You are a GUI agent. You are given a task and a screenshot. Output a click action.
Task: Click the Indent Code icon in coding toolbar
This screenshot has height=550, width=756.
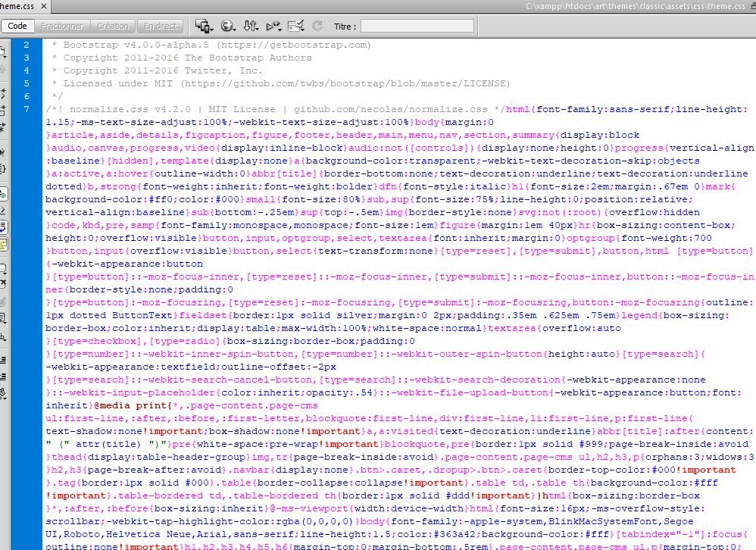[x=2, y=360]
